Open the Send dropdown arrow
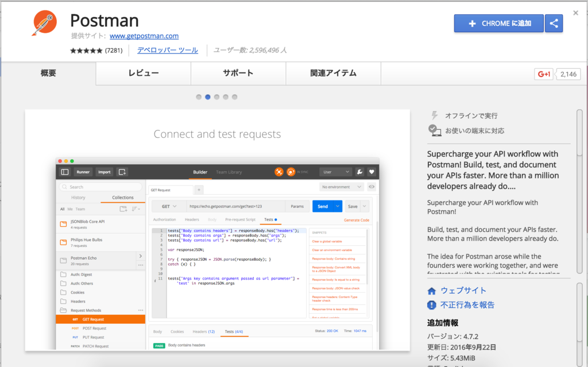This screenshot has width=588, height=367. click(x=338, y=206)
